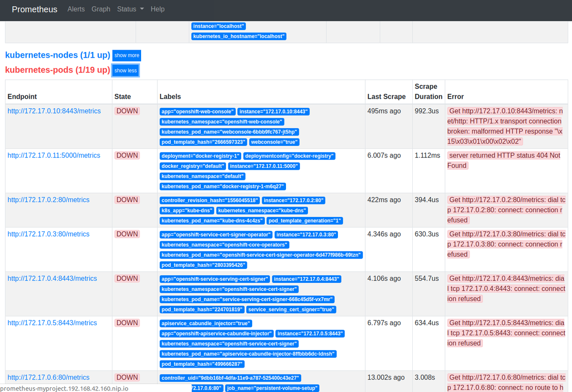Open the Alerts menu item
Image resolution: width=572 pixels, height=392 pixels.
coord(76,9)
